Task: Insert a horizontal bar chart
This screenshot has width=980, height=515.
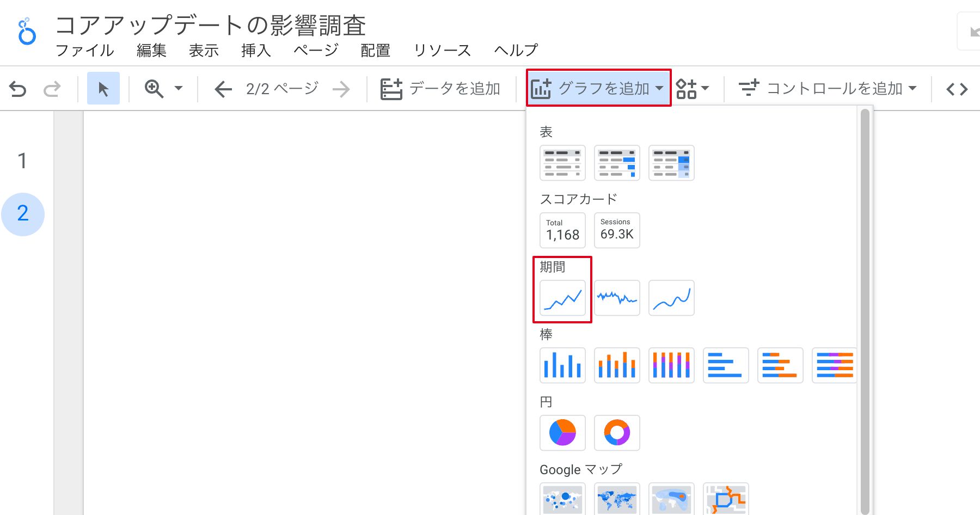Action: pos(726,365)
